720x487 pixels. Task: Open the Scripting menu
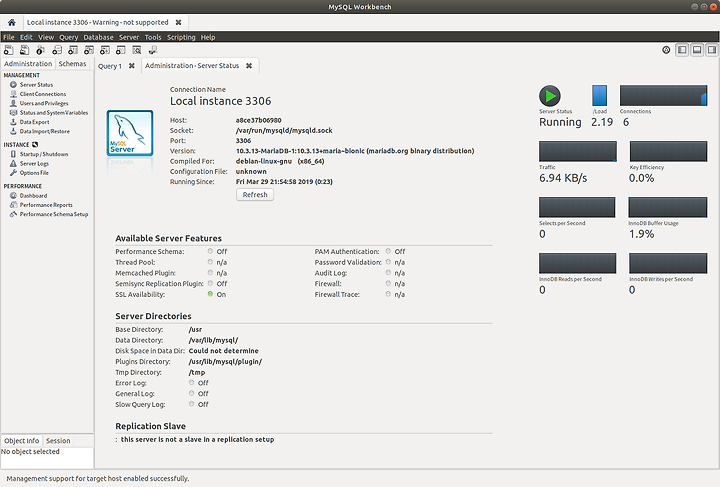click(181, 37)
